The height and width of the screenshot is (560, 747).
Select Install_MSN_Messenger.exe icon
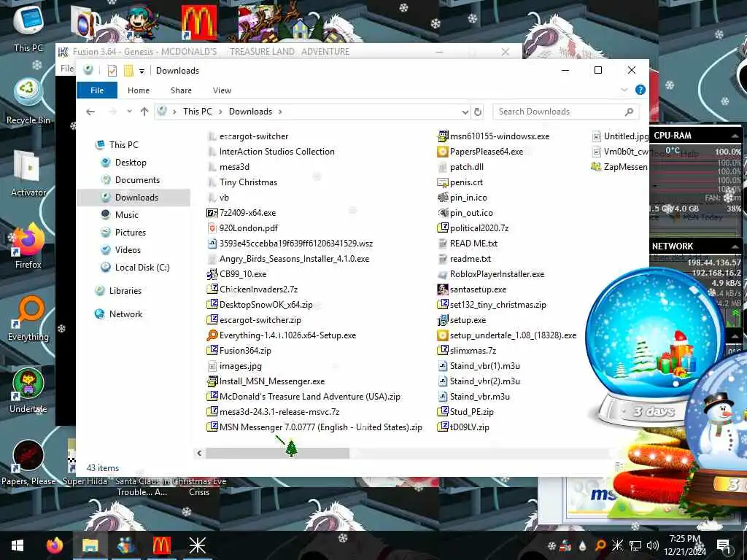[x=212, y=381]
